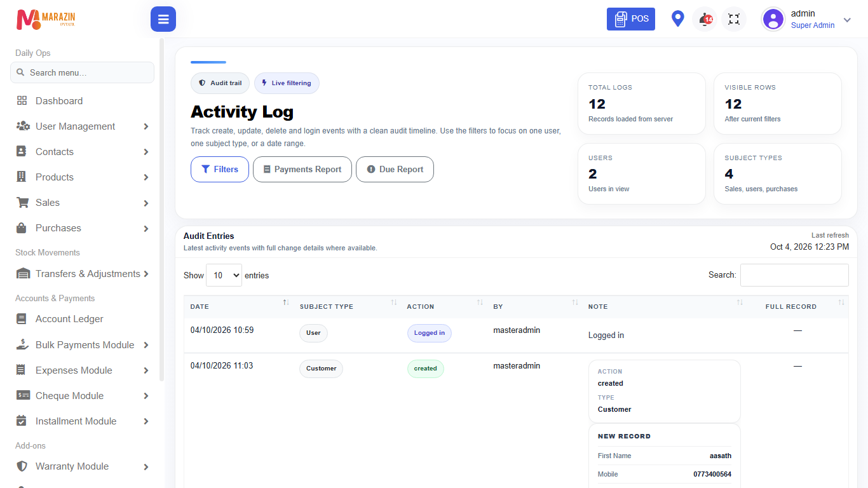The width and height of the screenshot is (868, 488).
Task: Sort table by Date column header
Action: coord(238,306)
